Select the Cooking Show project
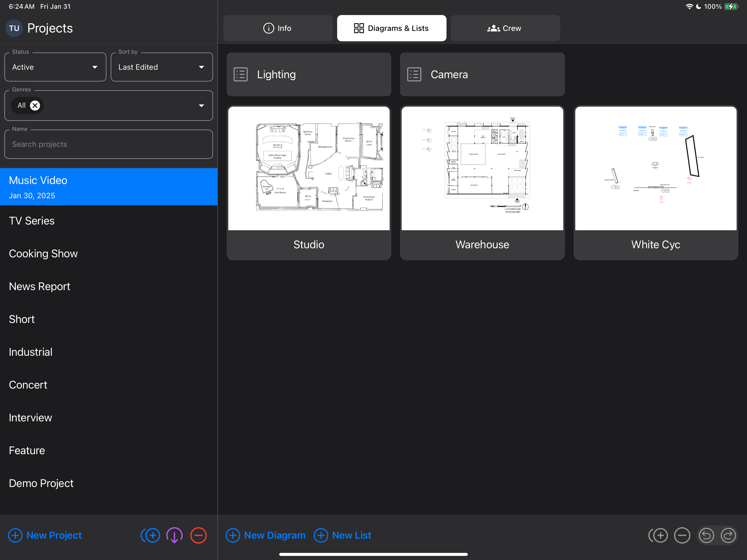Viewport: 747px width, 560px height. pos(109,254)
